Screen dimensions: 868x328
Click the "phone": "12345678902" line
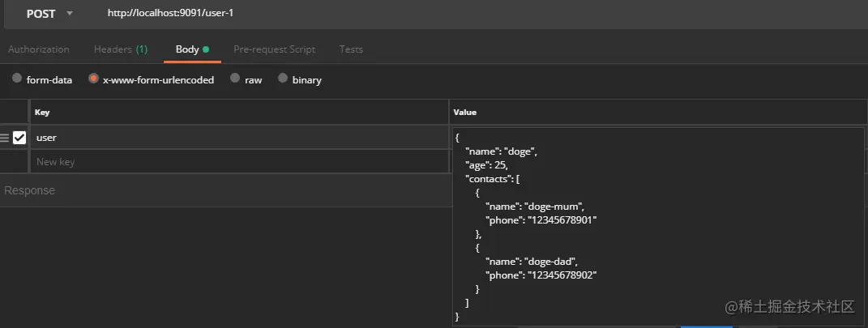point(542,275)
